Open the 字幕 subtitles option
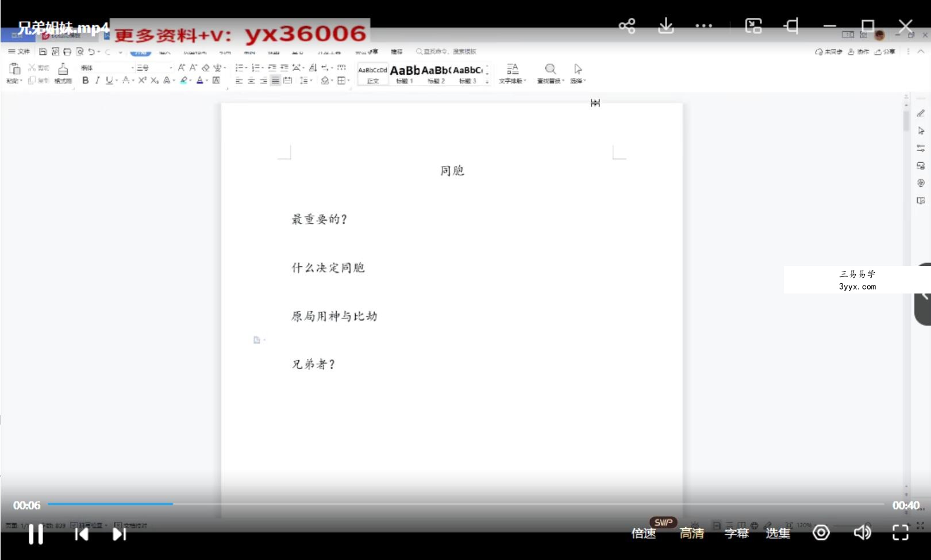 pos(736,534)
